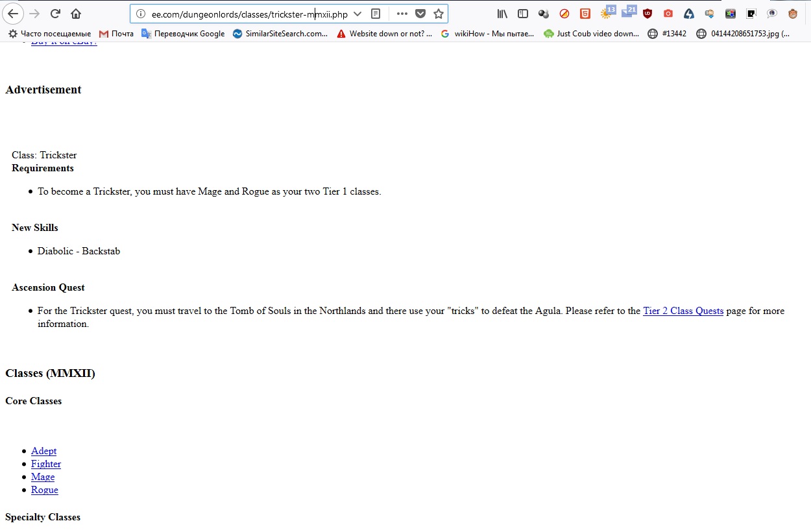Click the red camera screenshot extension
811x532 pixels.
pos(668,14)
